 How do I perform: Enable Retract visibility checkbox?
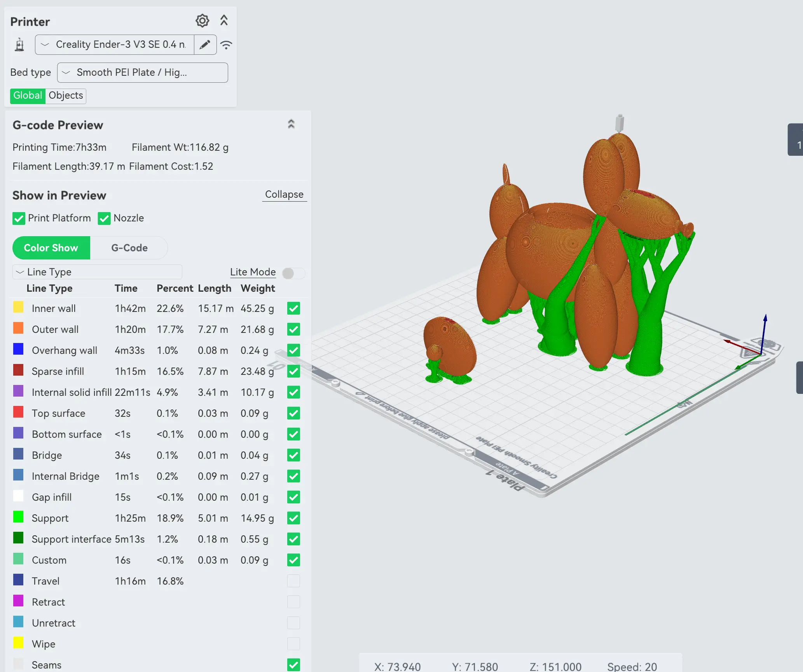[293, 602]
